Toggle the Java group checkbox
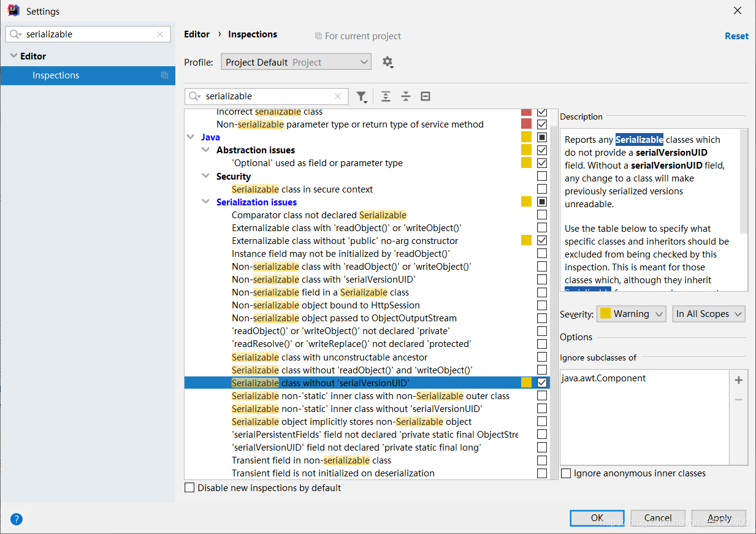The image size is (756, 534). (x=542, y=137)
